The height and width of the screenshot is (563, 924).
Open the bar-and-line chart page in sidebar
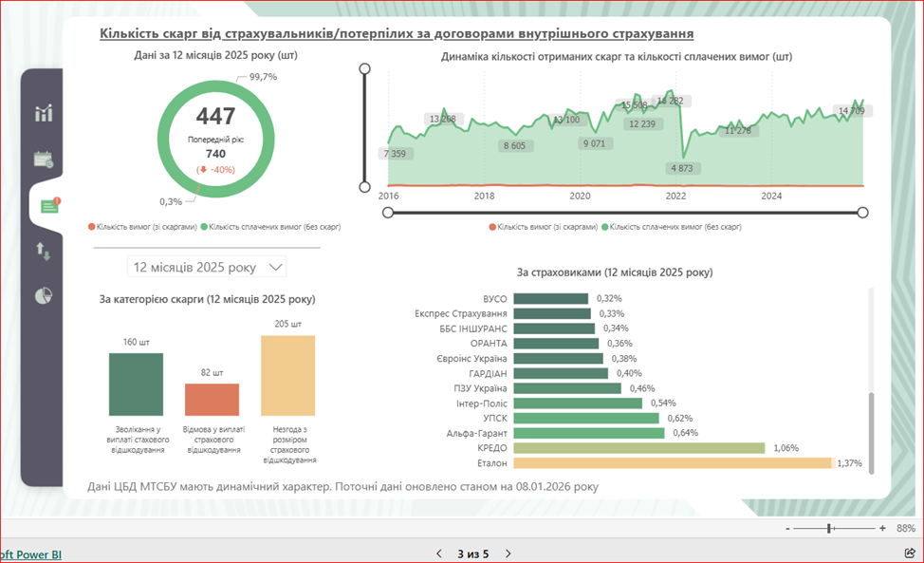pos(44,114)
